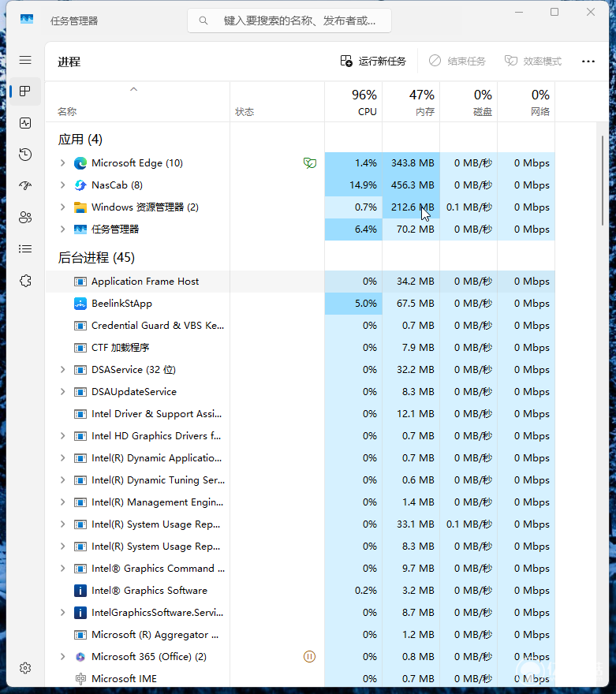Click the 任务管理器 app row icon
Viewport: 616px width, 694px height.
pyautogui.click(x=80, y=229)
